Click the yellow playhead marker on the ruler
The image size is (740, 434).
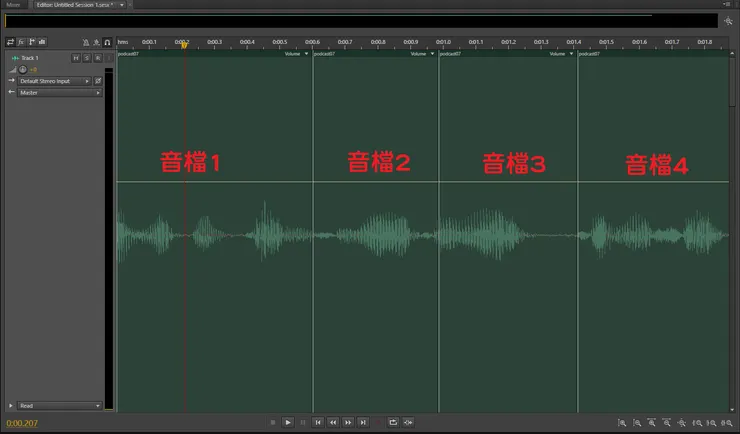(x=184, y=45)
